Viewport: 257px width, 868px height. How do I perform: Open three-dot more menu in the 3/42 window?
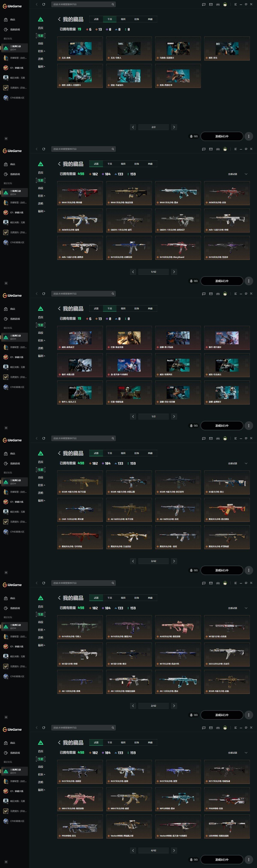(249, 570)
